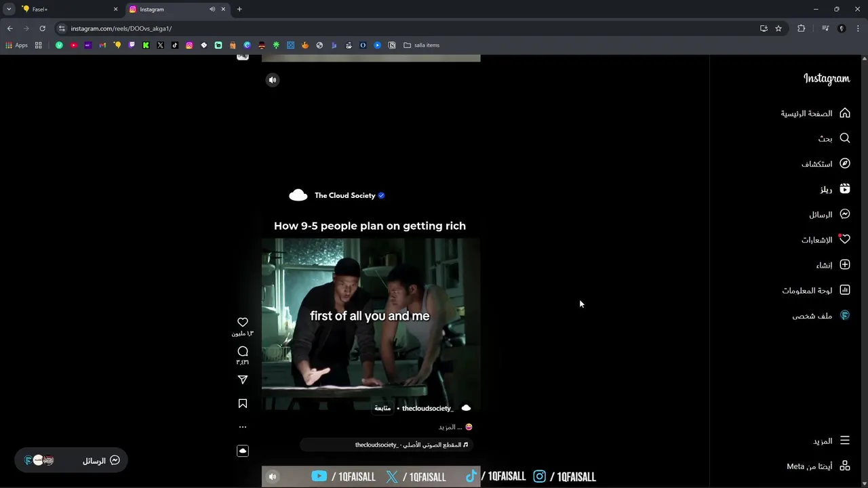Go to Explore (استكشاف) in sidebar
Viewport: 868px width, 488px height.
click(825, 163)
